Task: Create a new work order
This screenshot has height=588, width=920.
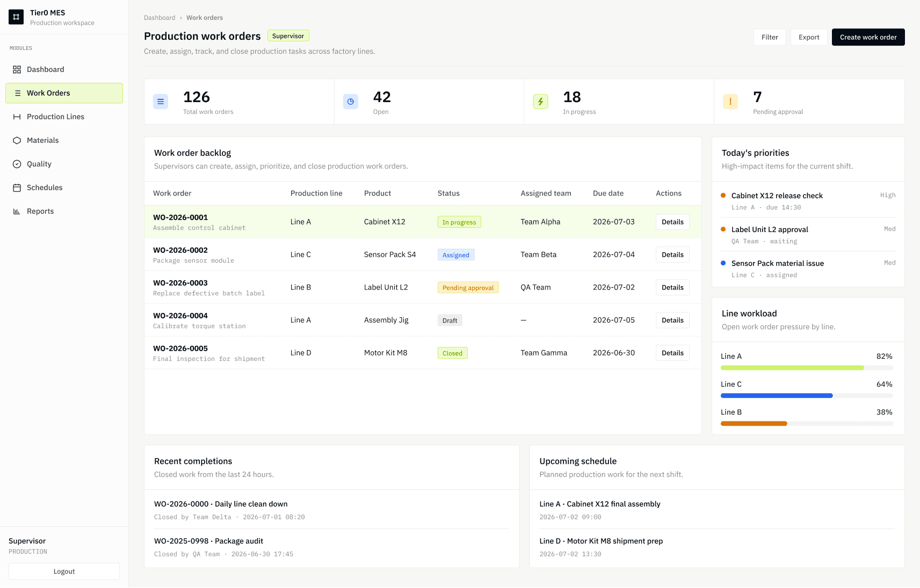Action: pyautogui.click(x=868, y=37)
